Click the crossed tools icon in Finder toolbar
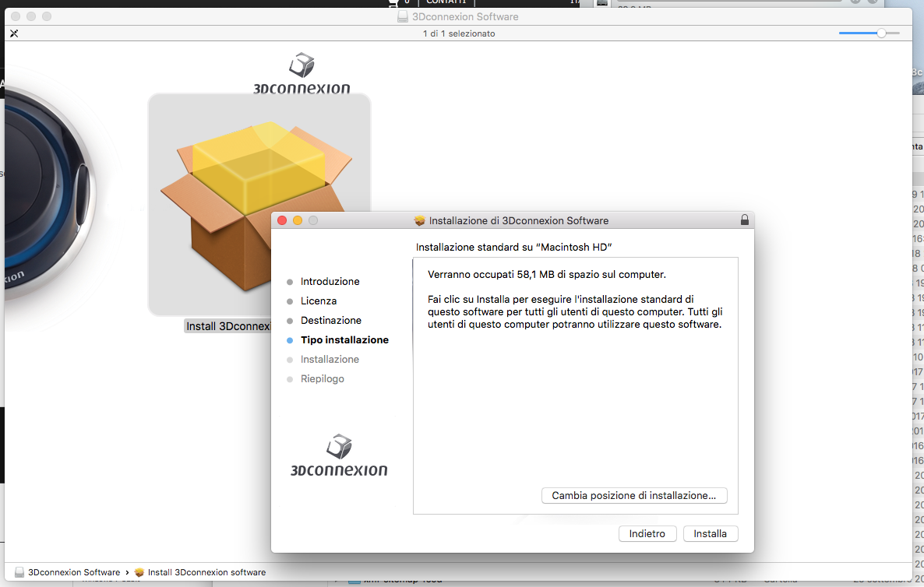The height and width of the screenshot is (587, 924). coord(14,33)
